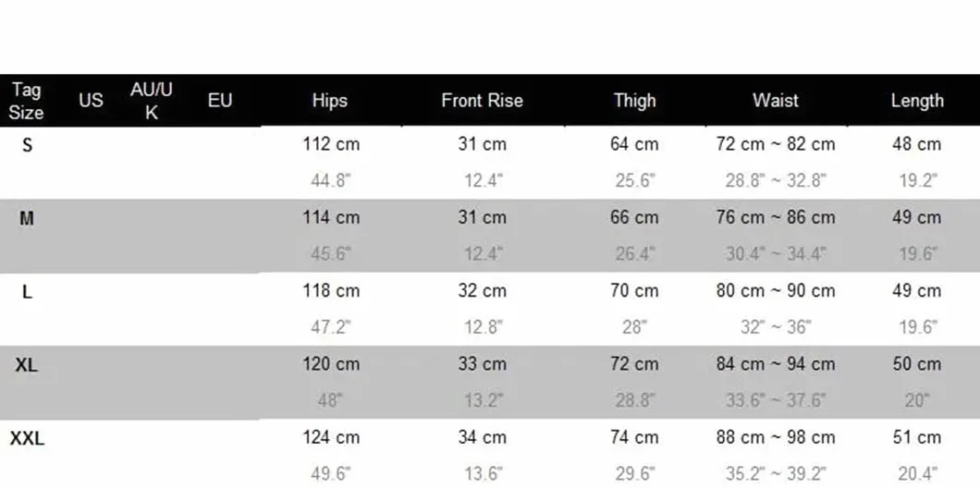980x489 pixels.
Task: Select the L size row label
Action: tap(27, 292)
